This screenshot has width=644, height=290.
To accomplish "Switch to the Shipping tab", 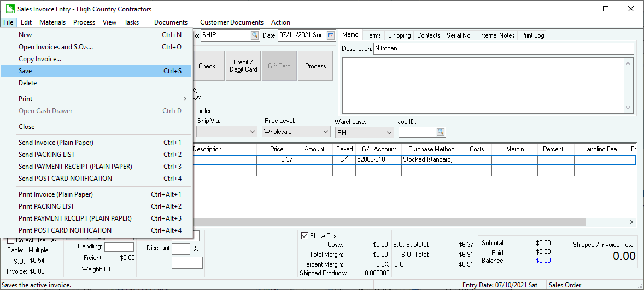I will point(399,35).
